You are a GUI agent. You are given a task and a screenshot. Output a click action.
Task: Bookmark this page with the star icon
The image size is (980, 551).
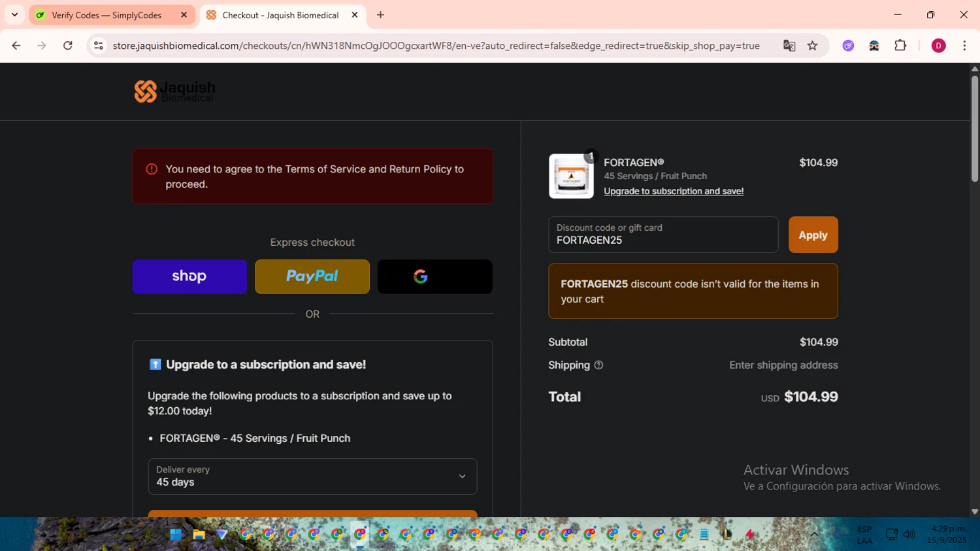[x=813, y=46]
